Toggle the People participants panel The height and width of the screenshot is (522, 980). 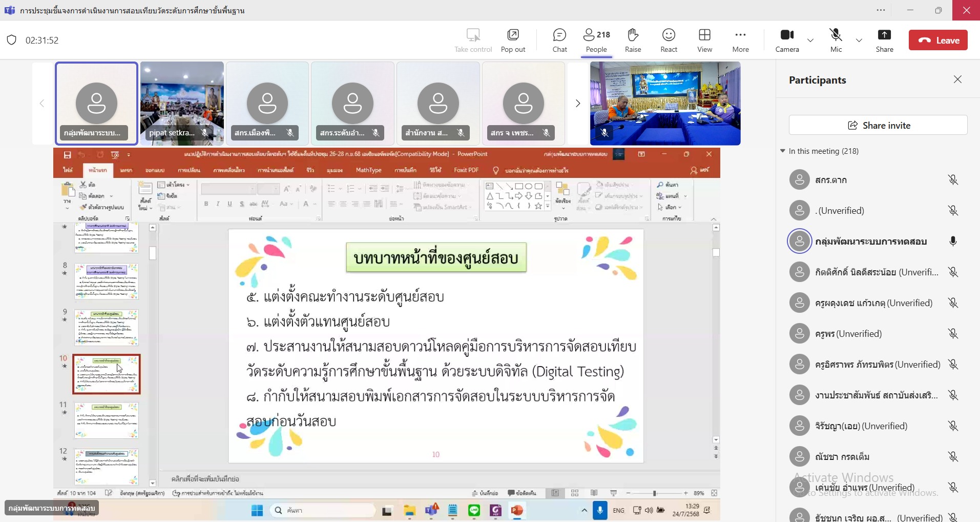pyautogui.click(x=596, y=41)
